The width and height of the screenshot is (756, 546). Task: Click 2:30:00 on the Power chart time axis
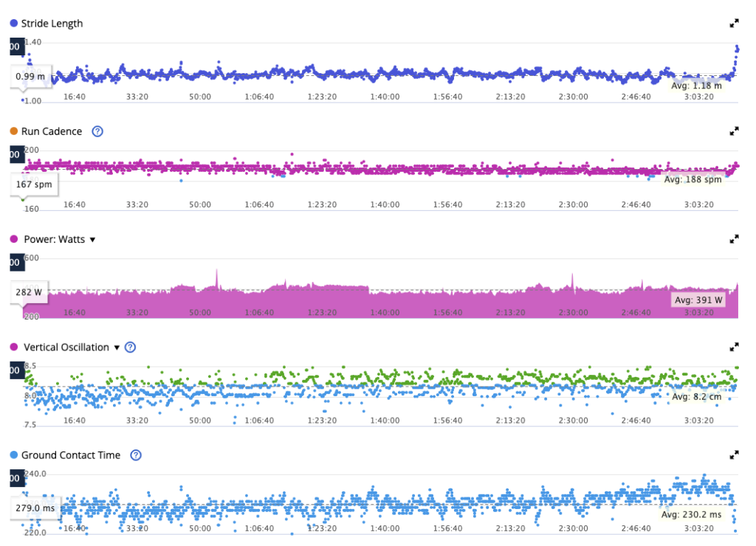(573, 313)
